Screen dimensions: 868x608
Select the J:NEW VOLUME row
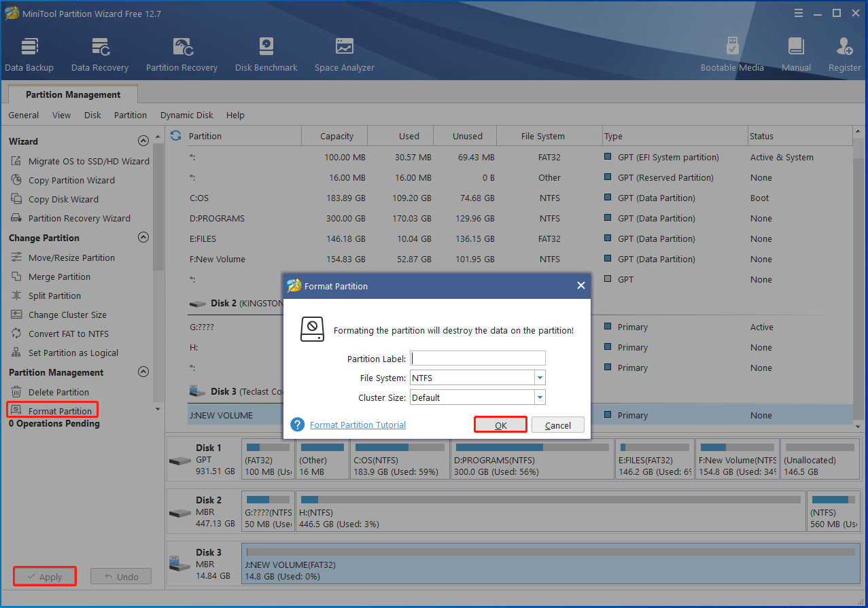[519, 415]
